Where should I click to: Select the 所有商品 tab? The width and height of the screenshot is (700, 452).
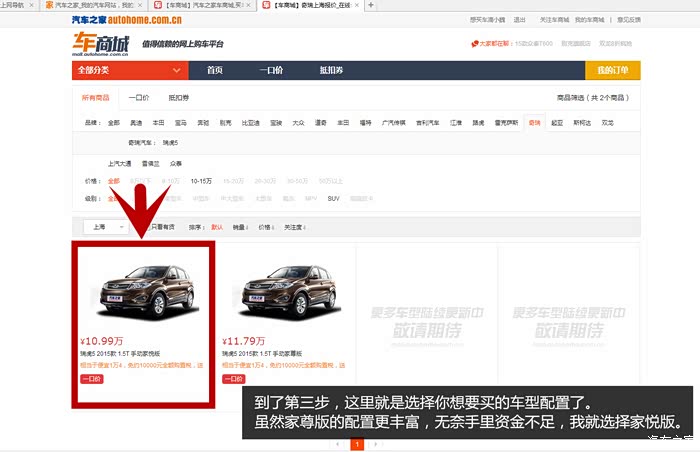pos(96,98)
